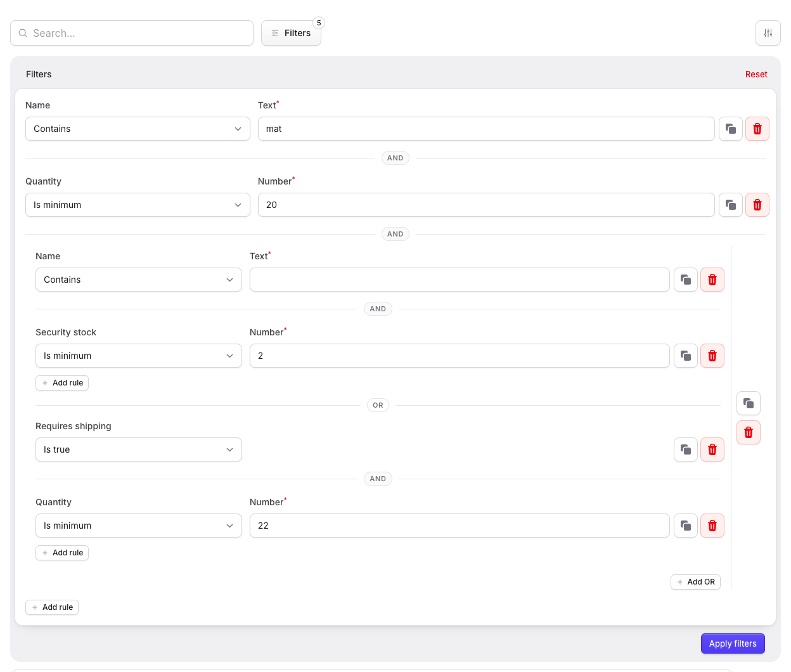Focus the Search input field

[132, 33]
